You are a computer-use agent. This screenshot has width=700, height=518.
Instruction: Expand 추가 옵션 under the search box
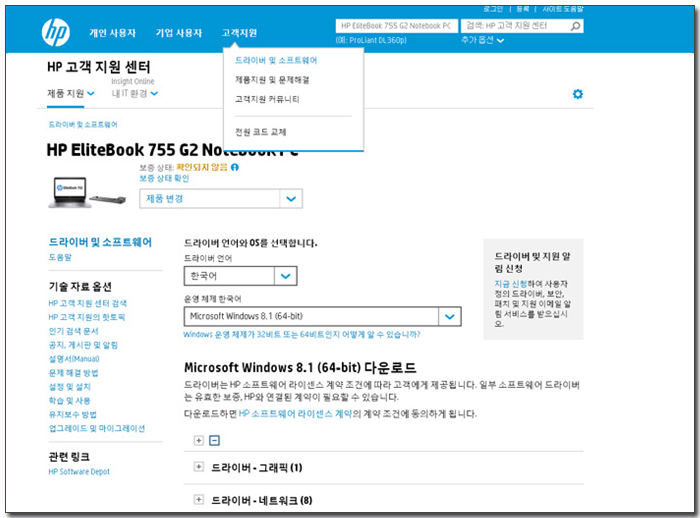[483, 40]
